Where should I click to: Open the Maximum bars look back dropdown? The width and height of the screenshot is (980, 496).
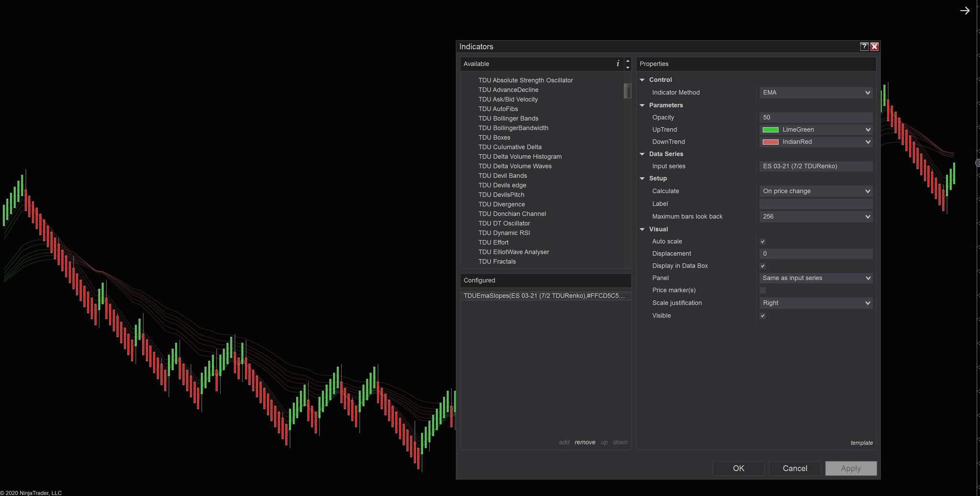(x=815, y=216)
